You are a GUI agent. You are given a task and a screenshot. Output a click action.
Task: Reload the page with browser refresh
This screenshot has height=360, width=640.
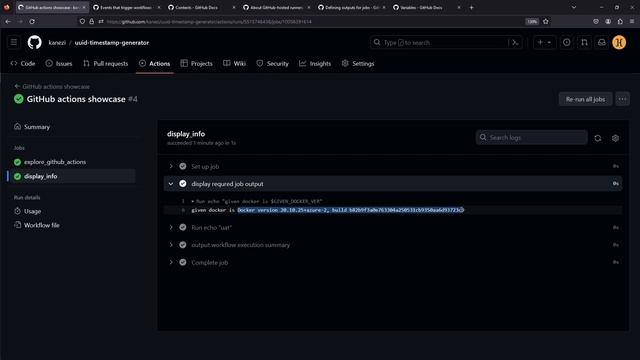(32, 21)
